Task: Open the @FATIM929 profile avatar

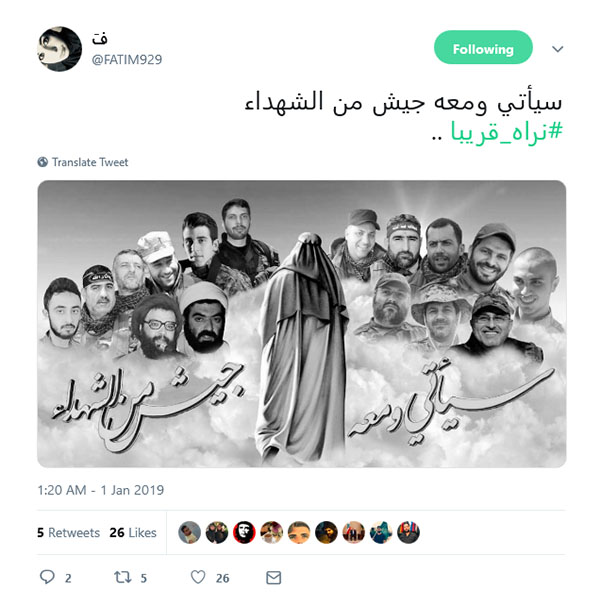Action: tap(60, 49)
